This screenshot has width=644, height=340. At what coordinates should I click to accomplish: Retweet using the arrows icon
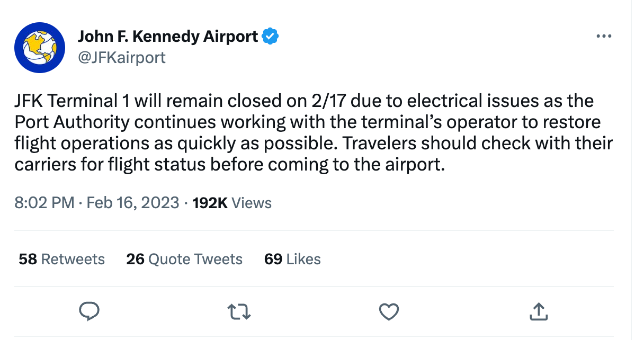[239, 312]
